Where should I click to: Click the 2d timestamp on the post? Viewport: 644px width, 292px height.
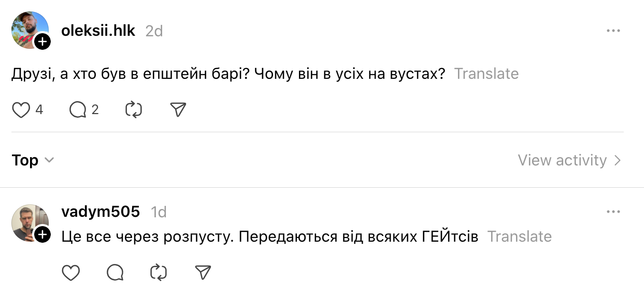click(x=154, y=31)
